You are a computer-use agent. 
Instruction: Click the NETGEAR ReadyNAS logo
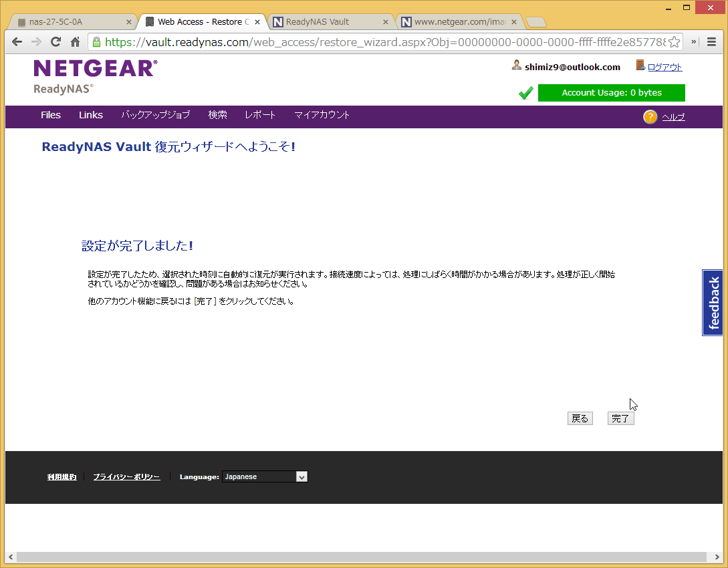pos(96,76)
